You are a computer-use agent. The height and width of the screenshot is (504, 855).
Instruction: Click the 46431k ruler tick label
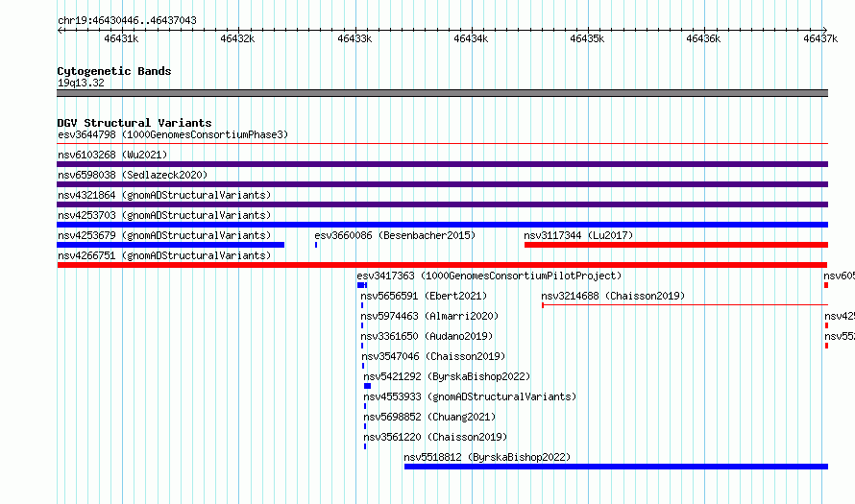121,38
